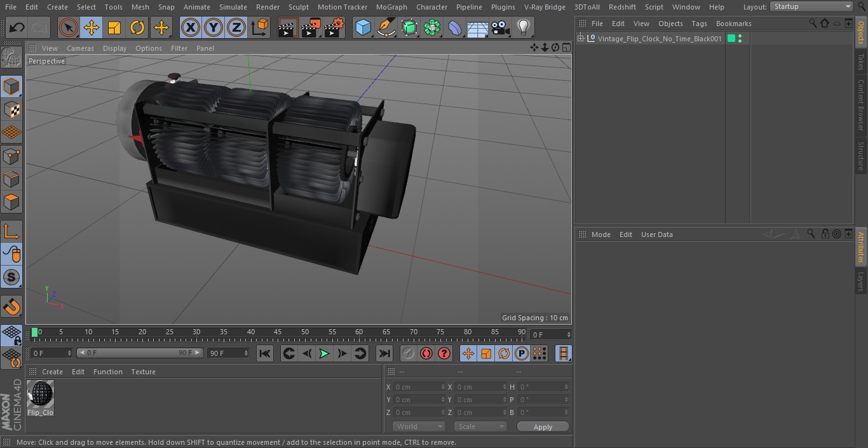
Task: Step to next frame
Action: (x=342, y=353)
